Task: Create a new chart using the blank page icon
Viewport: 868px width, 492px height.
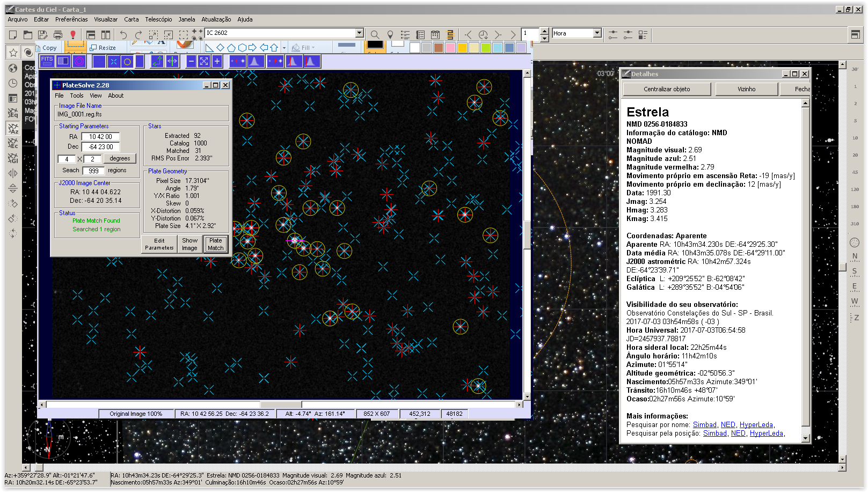Action: (x=13, y=35)
